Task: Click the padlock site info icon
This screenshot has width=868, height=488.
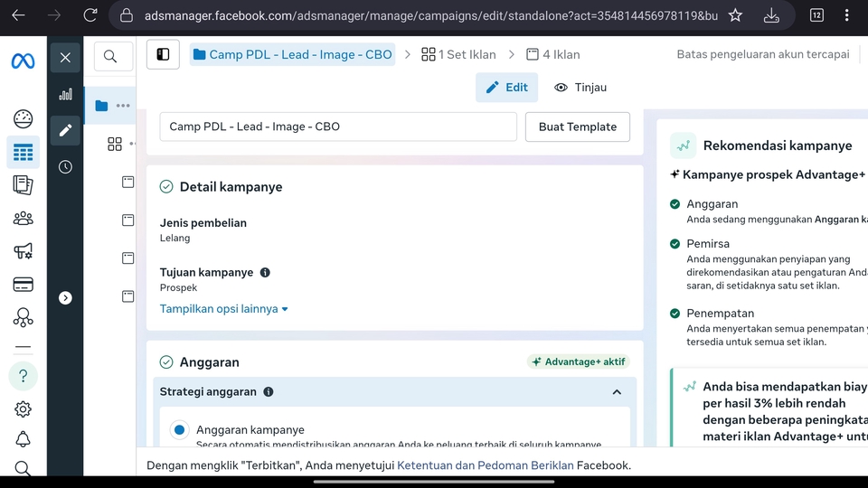Action: click(x=127, y=15)
